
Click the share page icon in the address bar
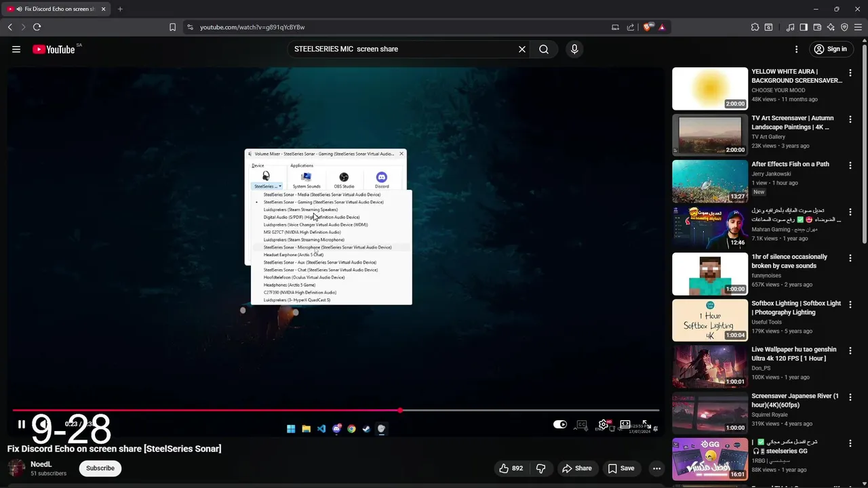631,27
